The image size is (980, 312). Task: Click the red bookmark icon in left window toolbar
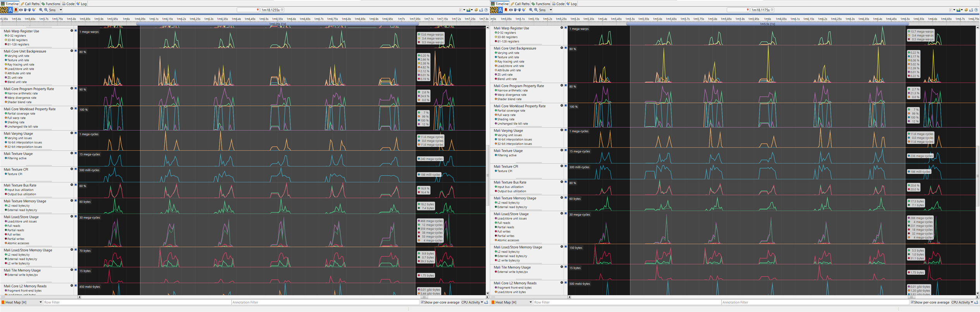16,10
